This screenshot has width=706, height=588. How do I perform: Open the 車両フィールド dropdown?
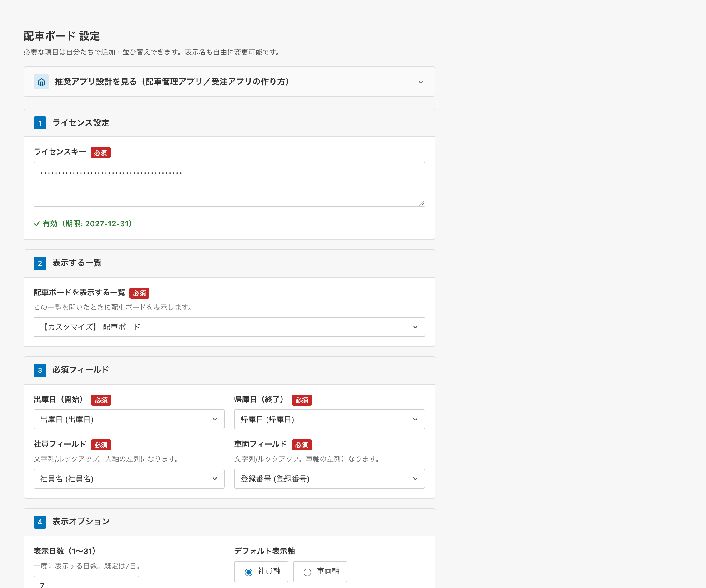pyautogui.click(x=329, y=478)
